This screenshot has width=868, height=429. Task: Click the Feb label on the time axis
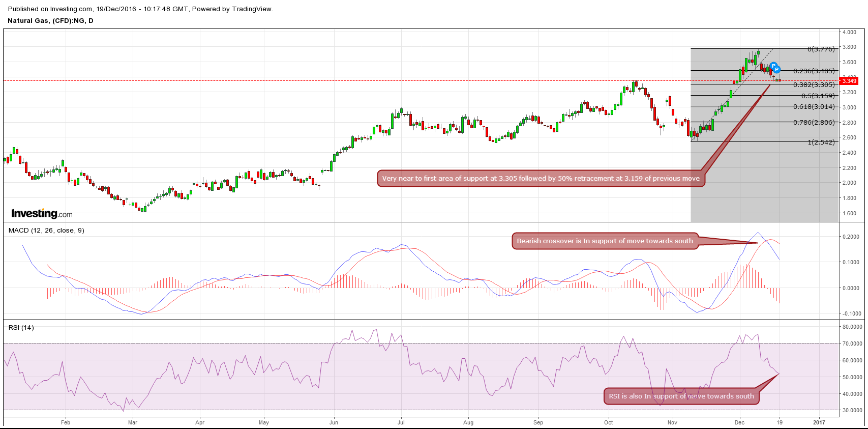coord(66,422)
